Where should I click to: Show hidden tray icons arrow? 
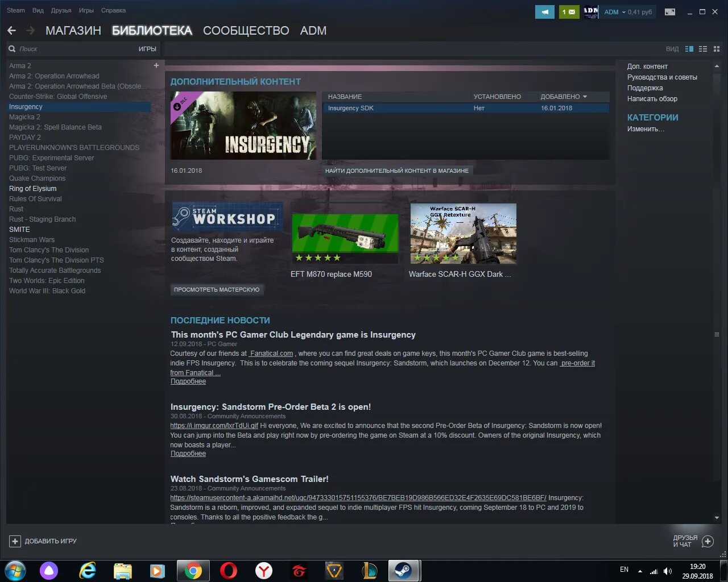[640, 571]
